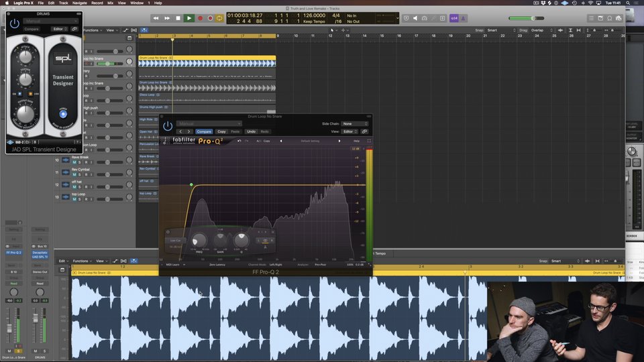Image resolution: width=644 pixels, height=362 pixels.
Task: Click the pointer tool menu in tracks area
Action: [x=333, y=30]
